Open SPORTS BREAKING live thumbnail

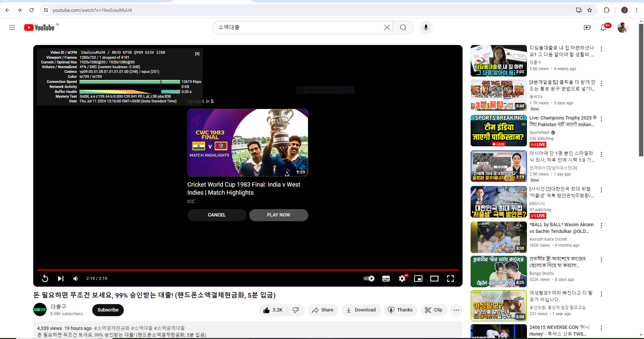[499, 131]
